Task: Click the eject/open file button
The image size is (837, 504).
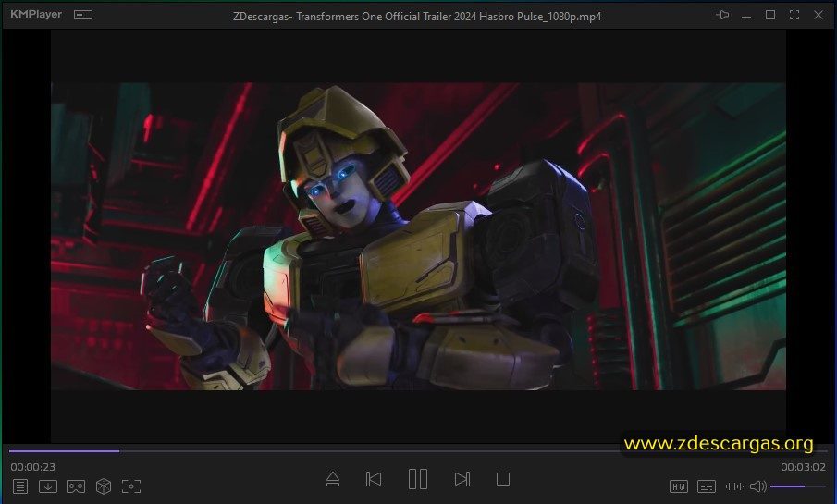Action: (333, 479)
